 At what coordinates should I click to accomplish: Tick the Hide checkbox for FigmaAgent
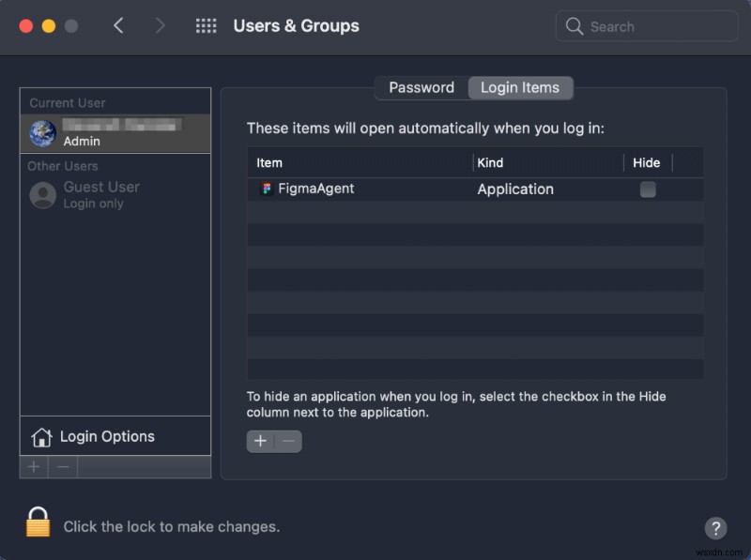[x=648, y=189]
